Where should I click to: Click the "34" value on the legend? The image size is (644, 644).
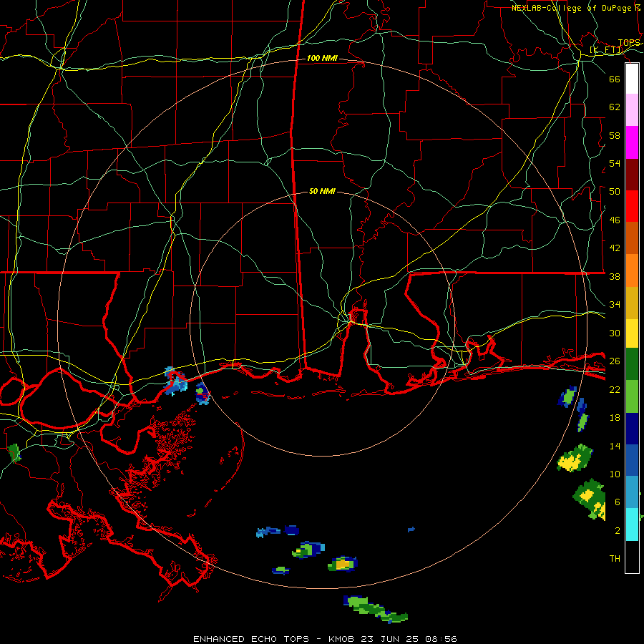click(615, 305)
